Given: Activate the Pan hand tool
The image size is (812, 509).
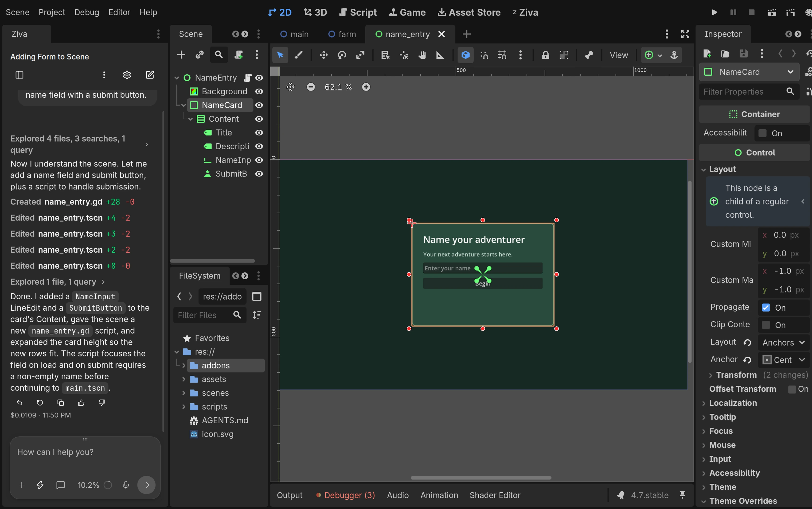Looking at the screenshot, I should (422, 55).
